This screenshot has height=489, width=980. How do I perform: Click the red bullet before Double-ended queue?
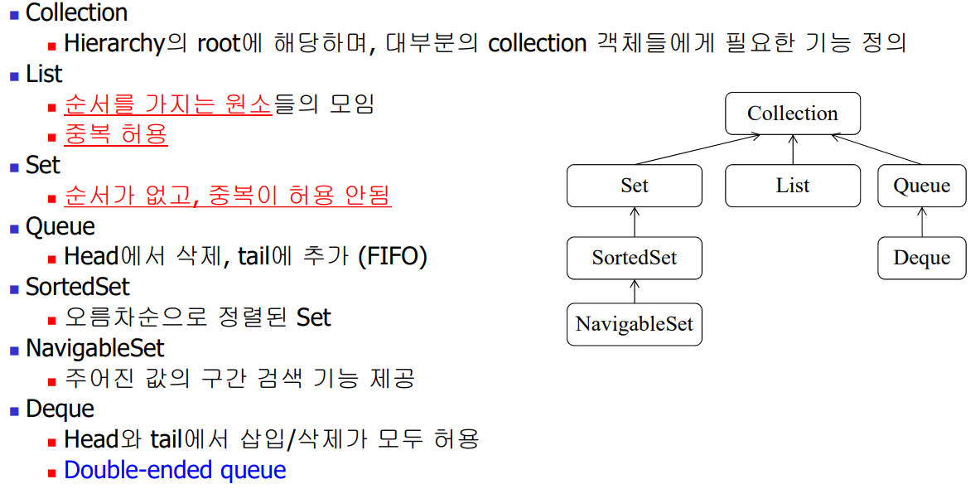52,472
